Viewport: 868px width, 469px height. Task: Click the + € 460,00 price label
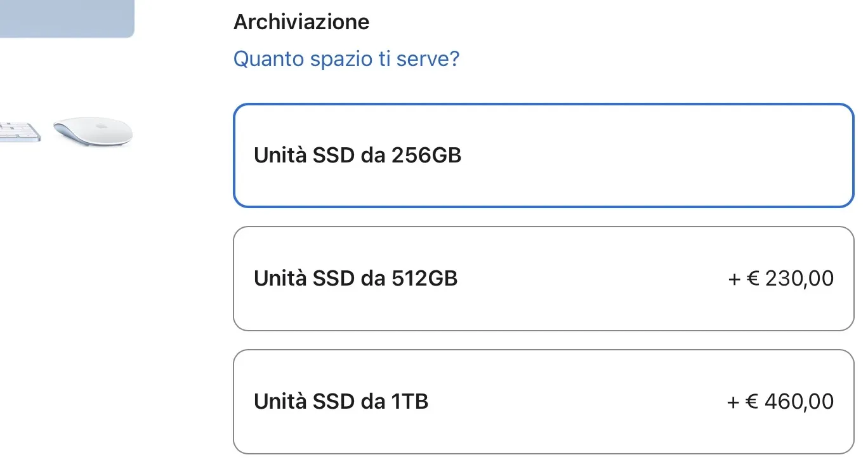pos(781,401)
